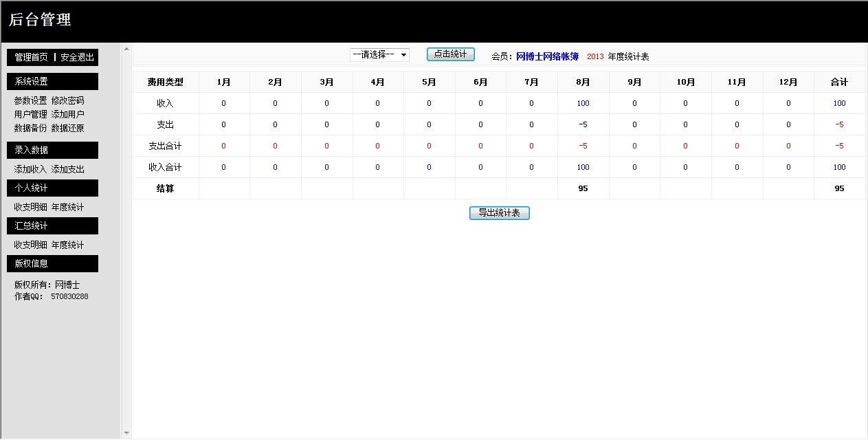Click the 4月 column header
Viewport: 868px width, 440px height.
pyautogui.click(x=377, y=82)
